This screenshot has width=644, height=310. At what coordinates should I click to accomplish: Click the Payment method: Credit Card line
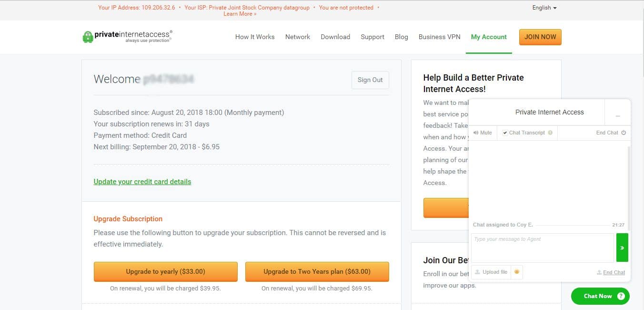[140, 135]
